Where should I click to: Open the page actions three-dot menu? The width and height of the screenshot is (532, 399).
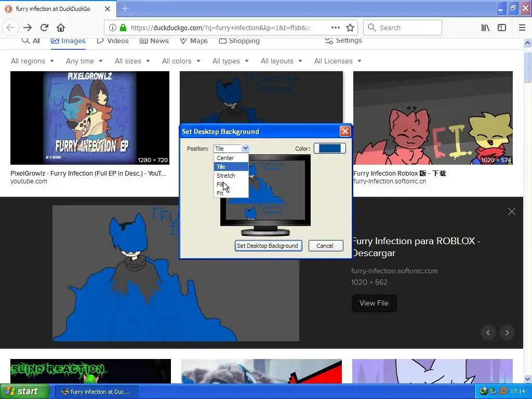(x=335, y=28)
